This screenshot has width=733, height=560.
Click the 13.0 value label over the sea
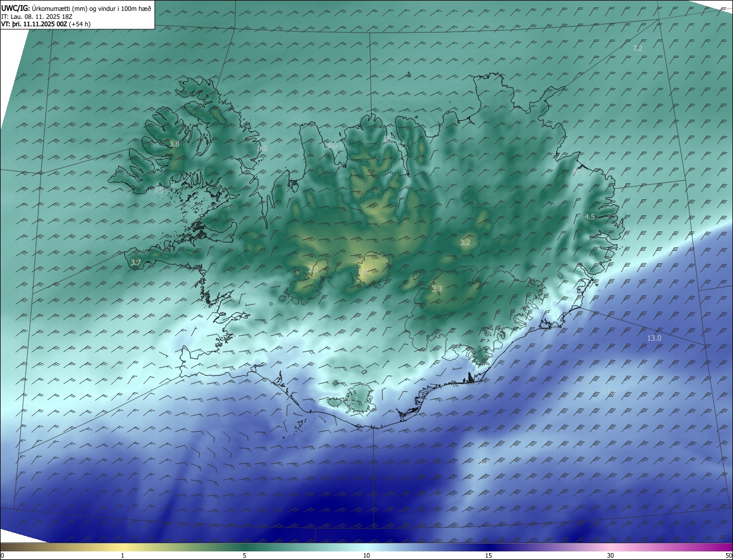[x=654, y=338]
